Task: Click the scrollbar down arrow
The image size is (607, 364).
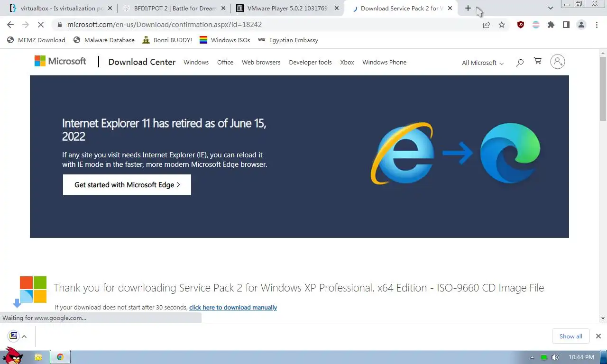Action: coord(603,318)
